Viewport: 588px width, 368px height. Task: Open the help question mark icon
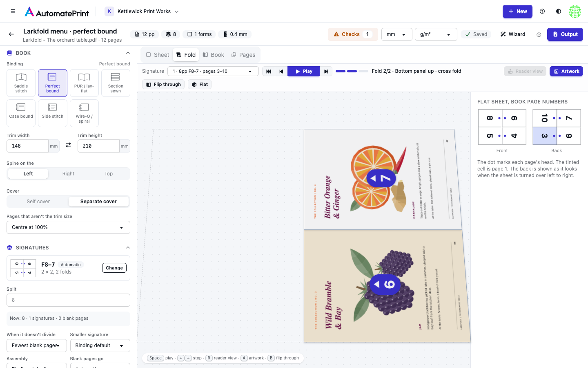[x=542, y=11]
